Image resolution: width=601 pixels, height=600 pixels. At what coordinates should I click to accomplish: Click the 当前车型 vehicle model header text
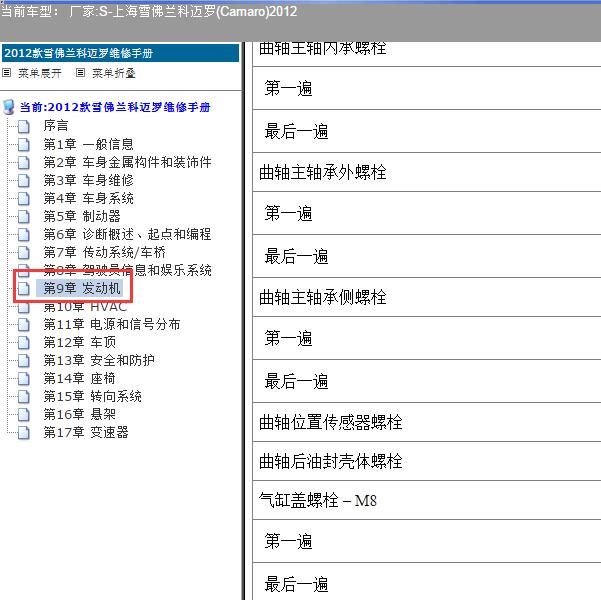pos(149,11)
